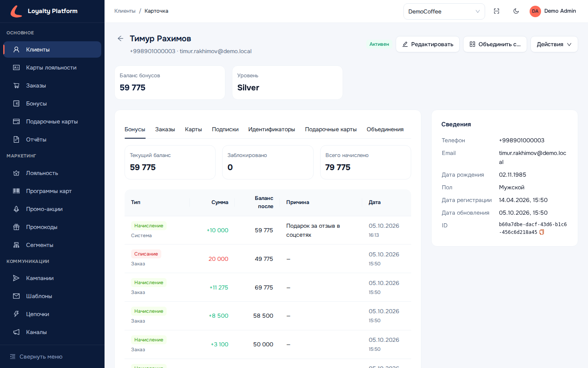Open the Клиенты sidebar section

[x=52, y=49]
